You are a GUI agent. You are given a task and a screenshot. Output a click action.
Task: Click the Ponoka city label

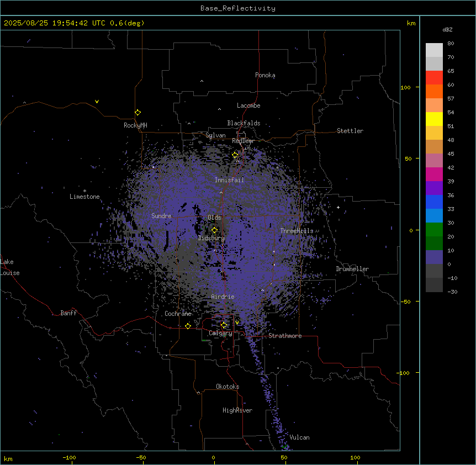coord(265,75)
